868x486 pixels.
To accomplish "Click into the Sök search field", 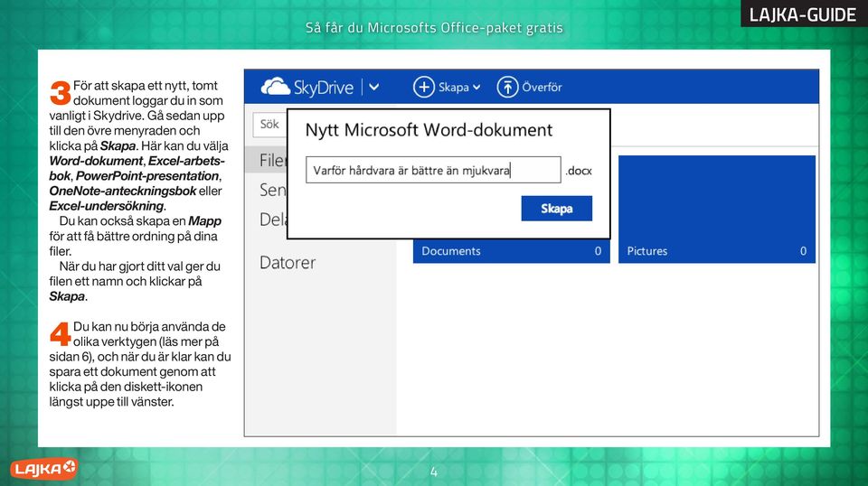I will (x=270, y=125).
